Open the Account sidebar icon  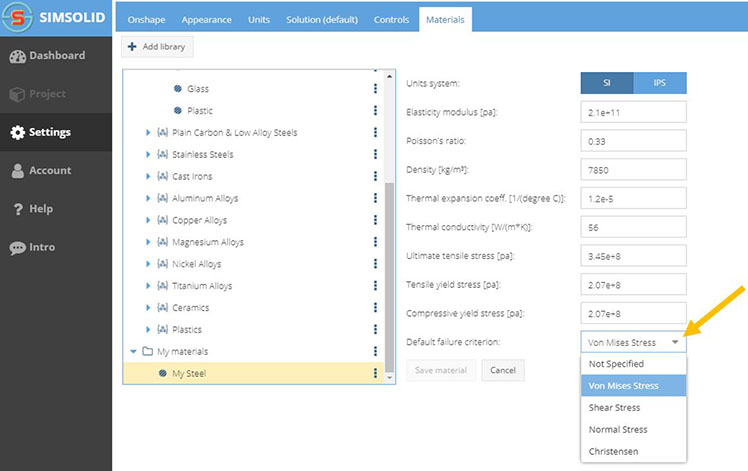[x=17, y=171]
